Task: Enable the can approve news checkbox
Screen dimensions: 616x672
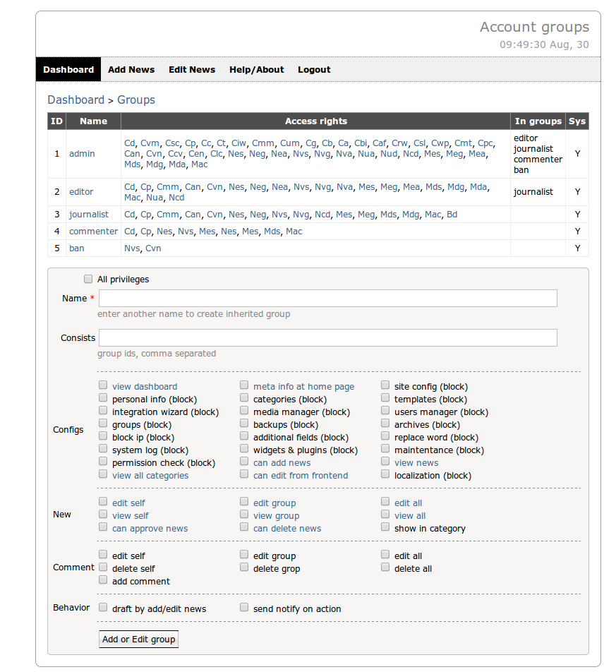Action: point(103,527)
